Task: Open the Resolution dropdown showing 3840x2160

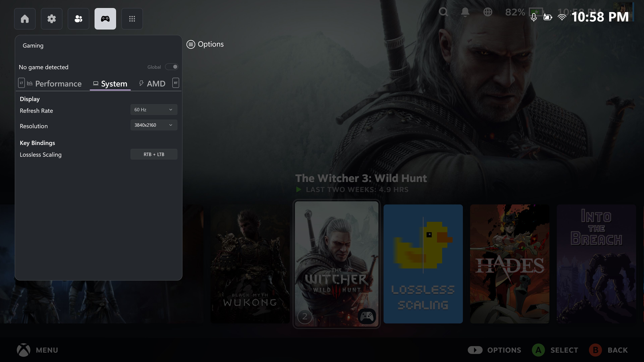Action: [153, 125]
